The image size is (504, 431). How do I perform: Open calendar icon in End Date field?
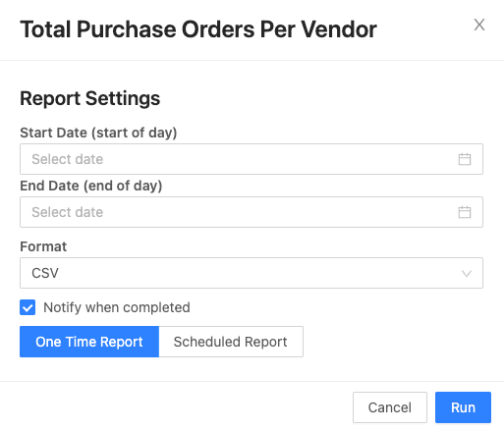[465, 212]
